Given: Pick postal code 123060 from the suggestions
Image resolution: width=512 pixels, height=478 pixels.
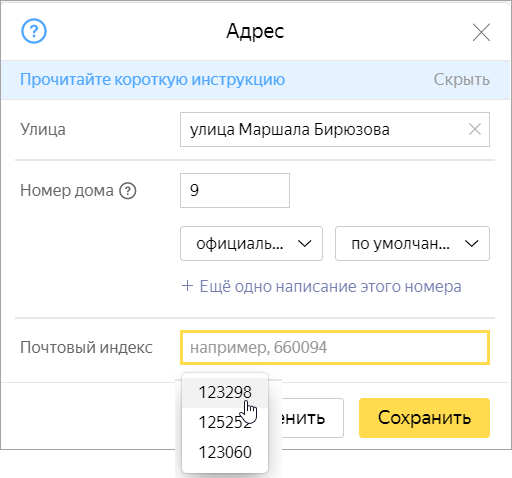Looking at the screenshot, I should [225, 452].
